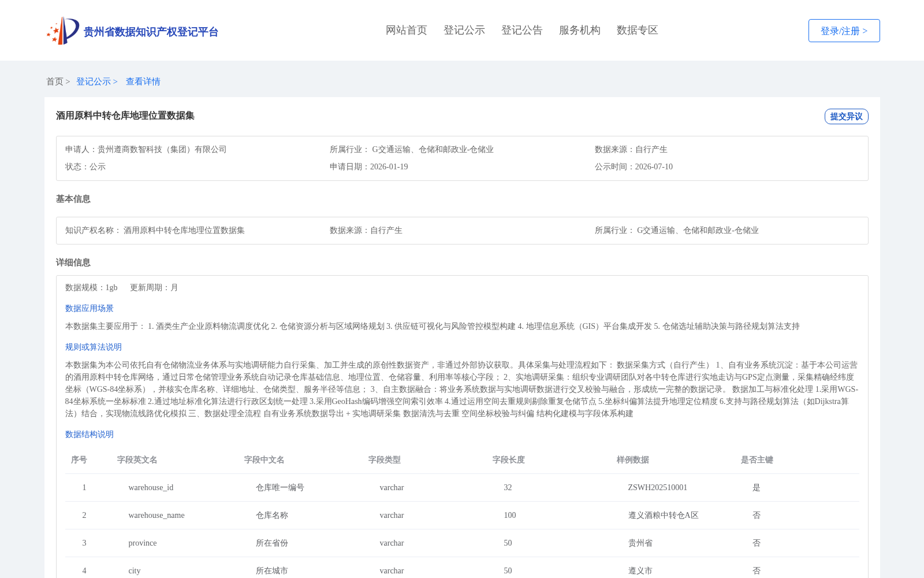Click the 字段类型 column header
The image size is (924, 578).
[385, 460]
